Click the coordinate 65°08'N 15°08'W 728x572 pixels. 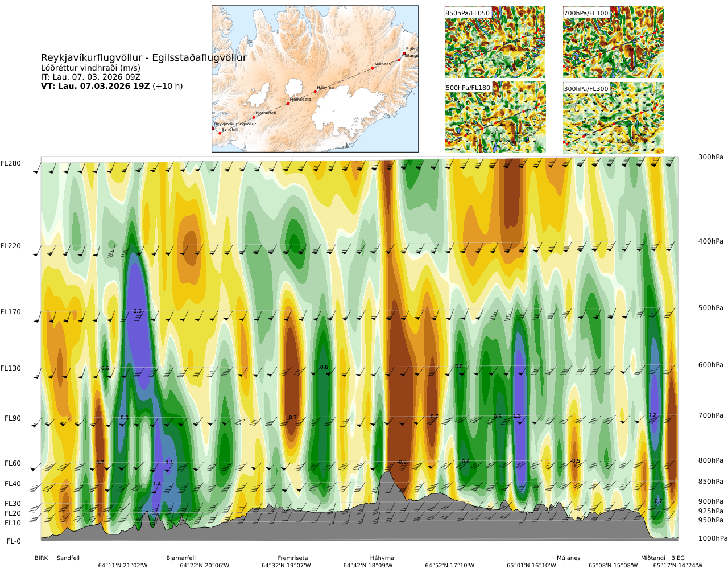[x=613, y=566]
